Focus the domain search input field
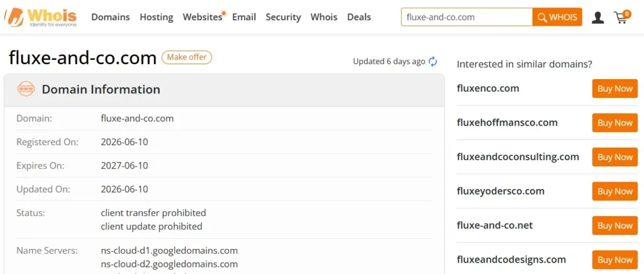This screenshot has width=644, height=274. tap(467, 17)
